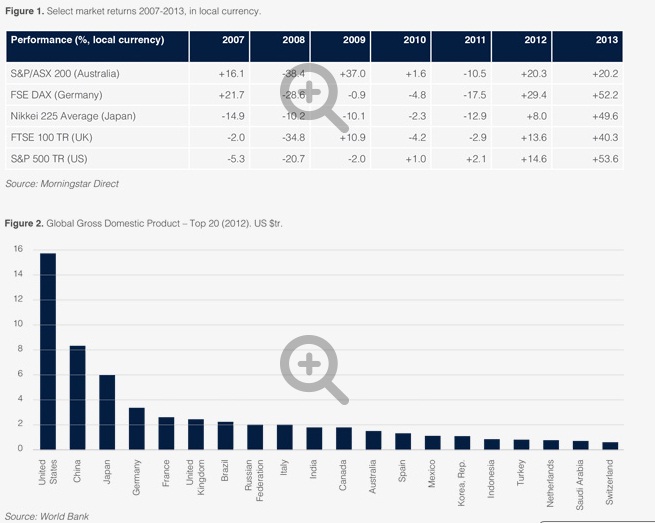Click the Source: Morningstar Direct text
Image resolution: width=655 pixels, height=523 pixels.
62,184
